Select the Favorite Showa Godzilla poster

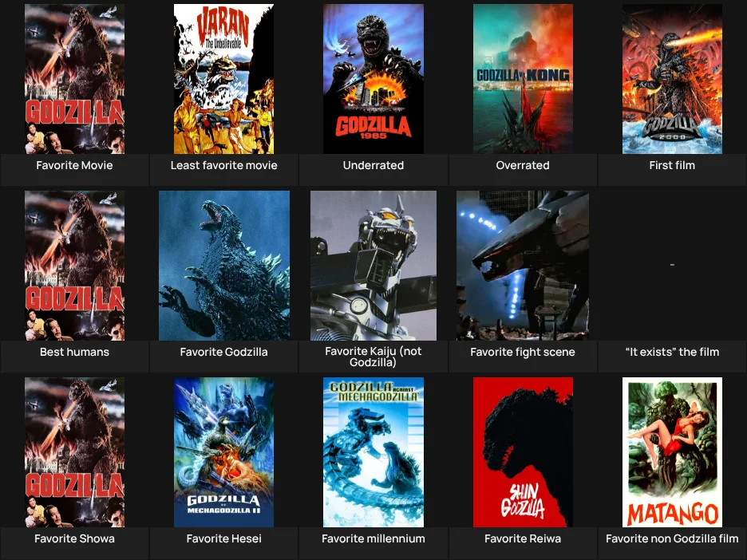pyautogui.click(x=74, y=452)
